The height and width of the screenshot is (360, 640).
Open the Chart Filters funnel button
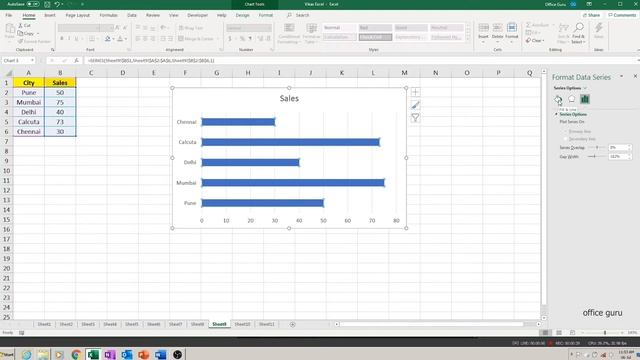click(x=415, y=118)
